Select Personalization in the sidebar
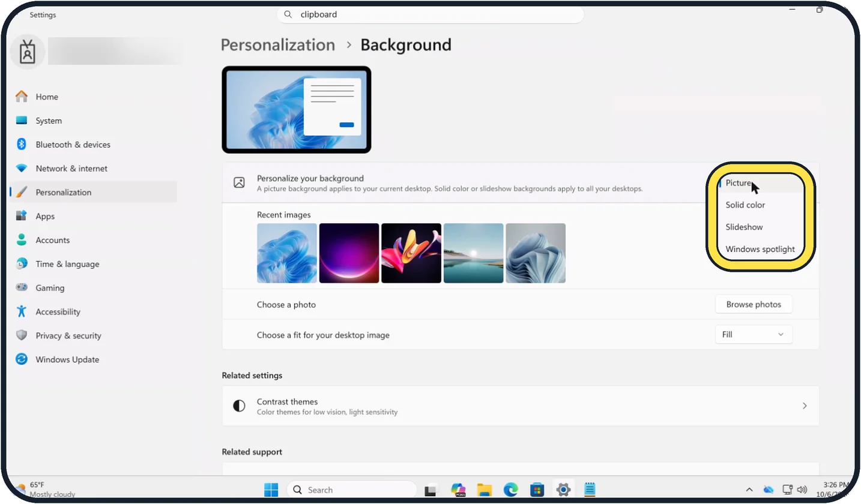This screenshot has height=504, width=861. [93, 192]
